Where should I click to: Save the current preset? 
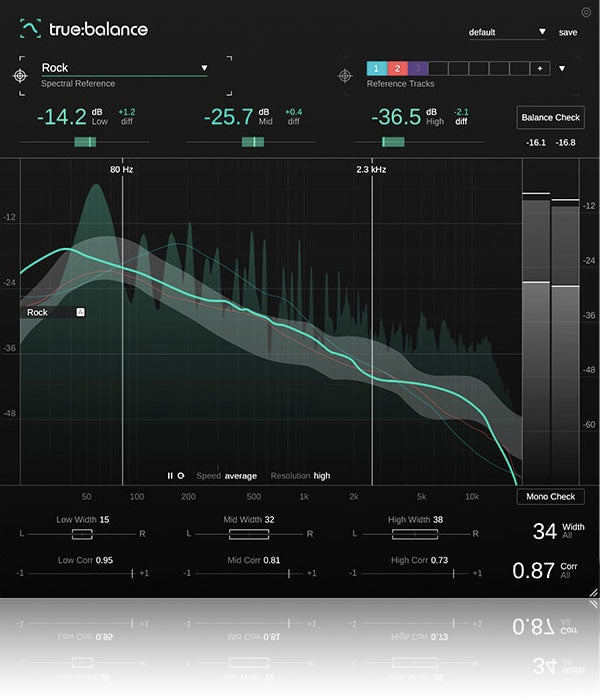click(568, 32)
